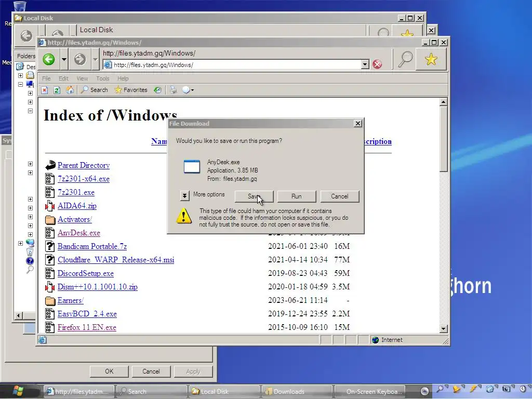Click the Refresh page toolbar icon
532x399 pixels.
tap(57, 90)
